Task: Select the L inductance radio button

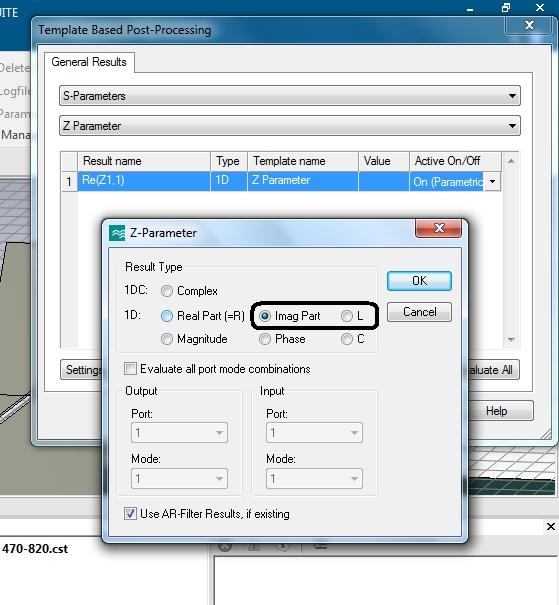Action: click(347, 316)
